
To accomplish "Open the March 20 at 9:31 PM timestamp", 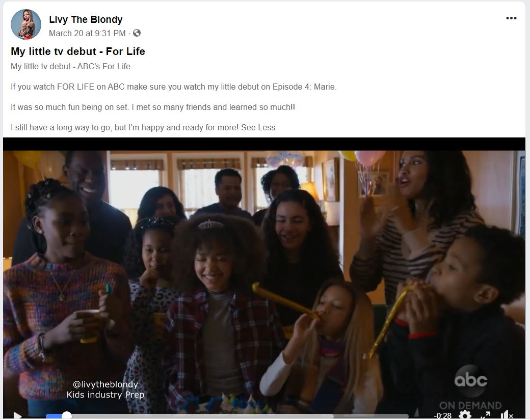I will pos(87,33).
